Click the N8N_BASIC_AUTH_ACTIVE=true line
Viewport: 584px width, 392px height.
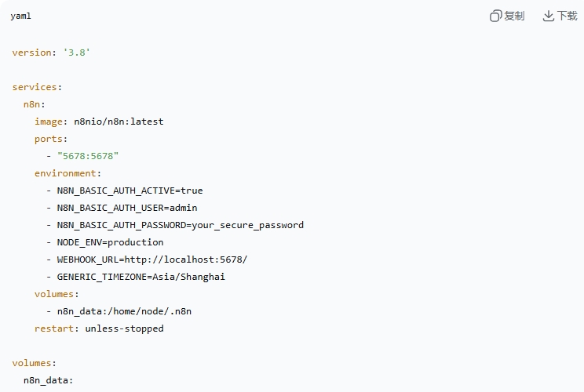[130, 191]
